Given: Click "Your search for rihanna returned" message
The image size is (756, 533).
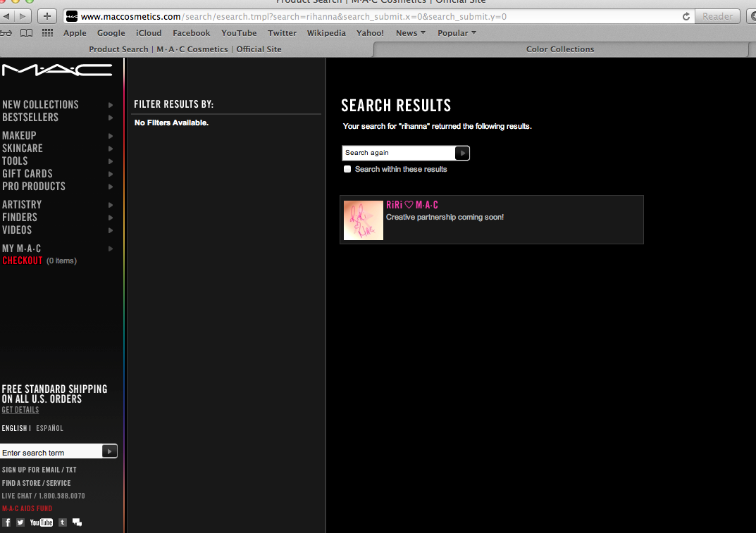Looking at the screenshot, I should [x=438, y=126].
